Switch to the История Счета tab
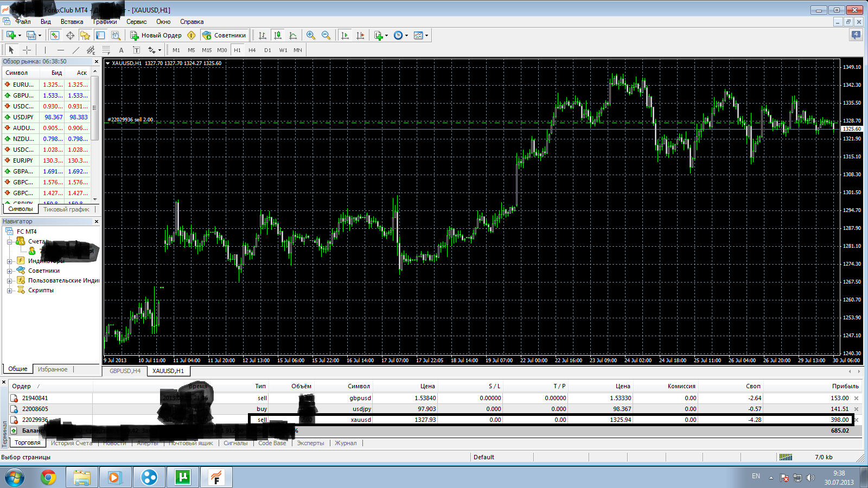The image size is (868, 488). coord(71,443)
